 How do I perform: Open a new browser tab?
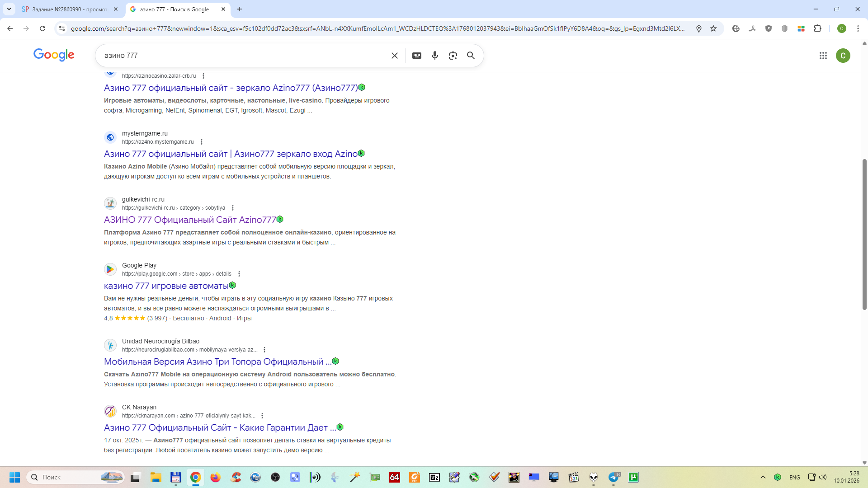point(240,9)
